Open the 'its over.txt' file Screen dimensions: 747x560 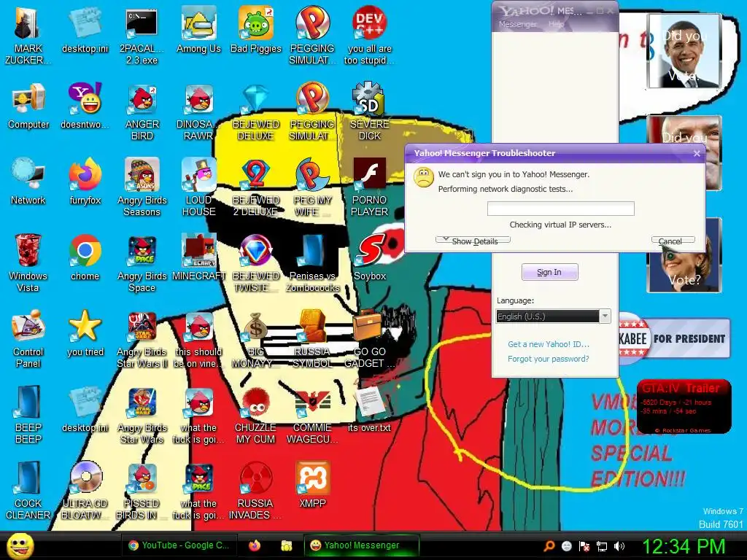[370, 408]
